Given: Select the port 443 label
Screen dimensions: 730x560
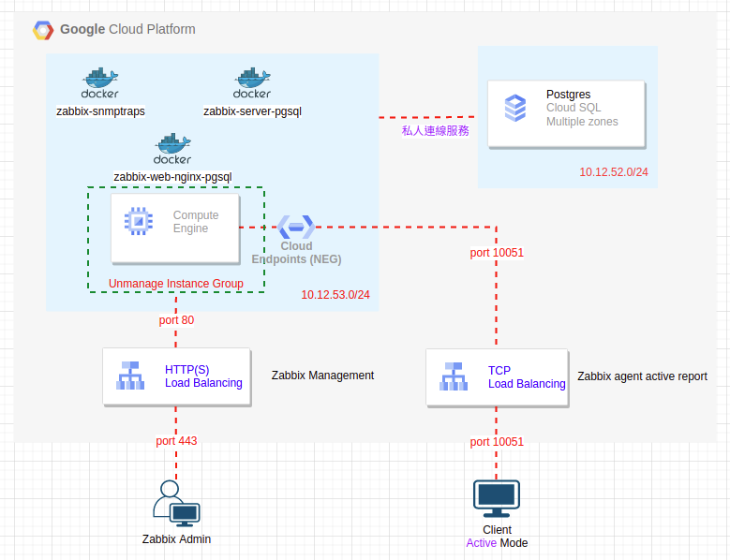Looking at the screenshot, I should 176,441.
